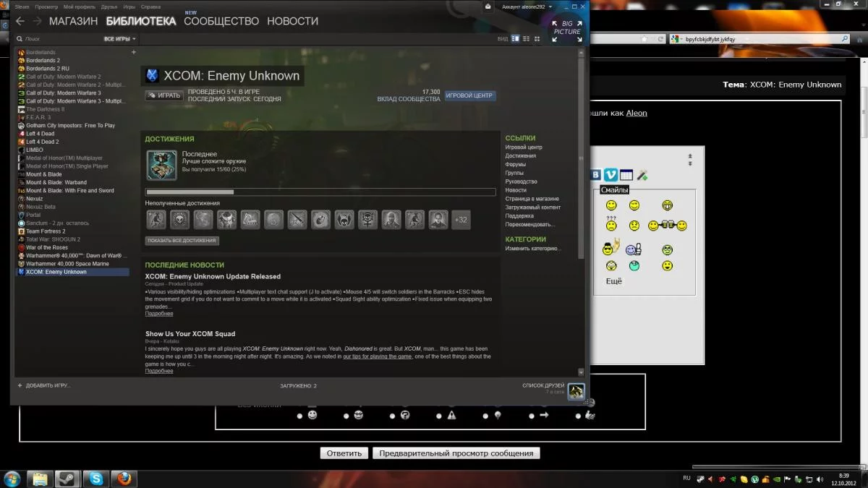Go forward with Steam's right arrow

tap(37, 21)
